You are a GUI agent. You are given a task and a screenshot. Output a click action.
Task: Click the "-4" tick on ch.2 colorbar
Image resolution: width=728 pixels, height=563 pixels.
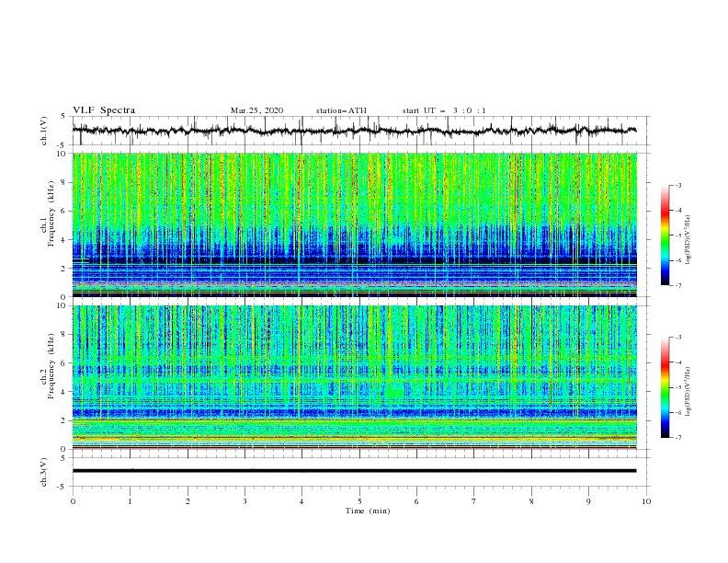click(x=677, y=362)
